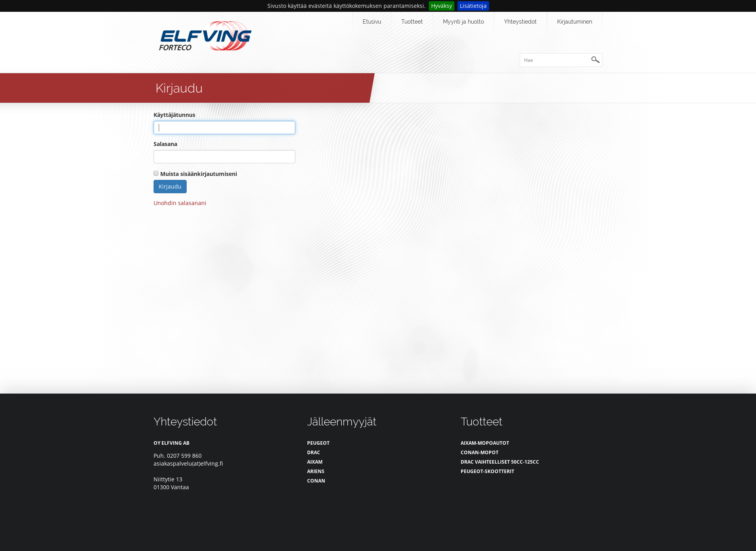Open AIXAM reseller link

coord(315,462)
